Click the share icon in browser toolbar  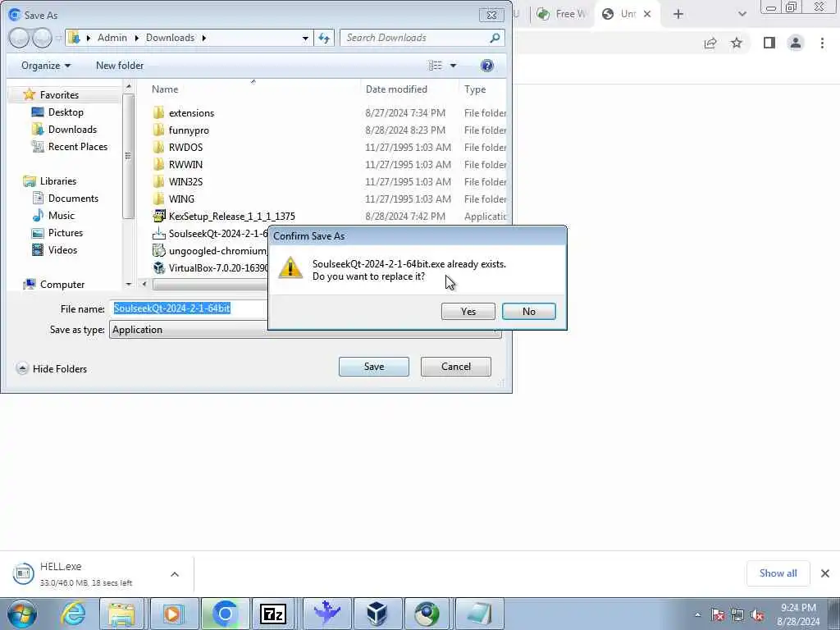(x=710, y=43)
